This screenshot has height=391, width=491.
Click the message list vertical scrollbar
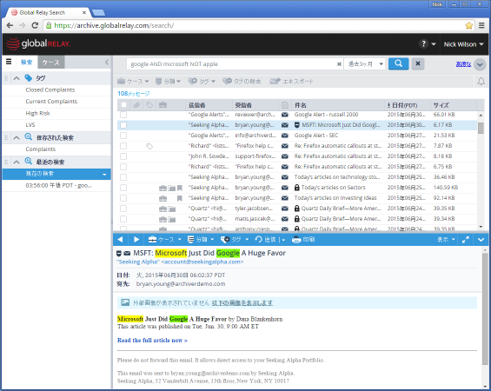click(x=481, y=170)
